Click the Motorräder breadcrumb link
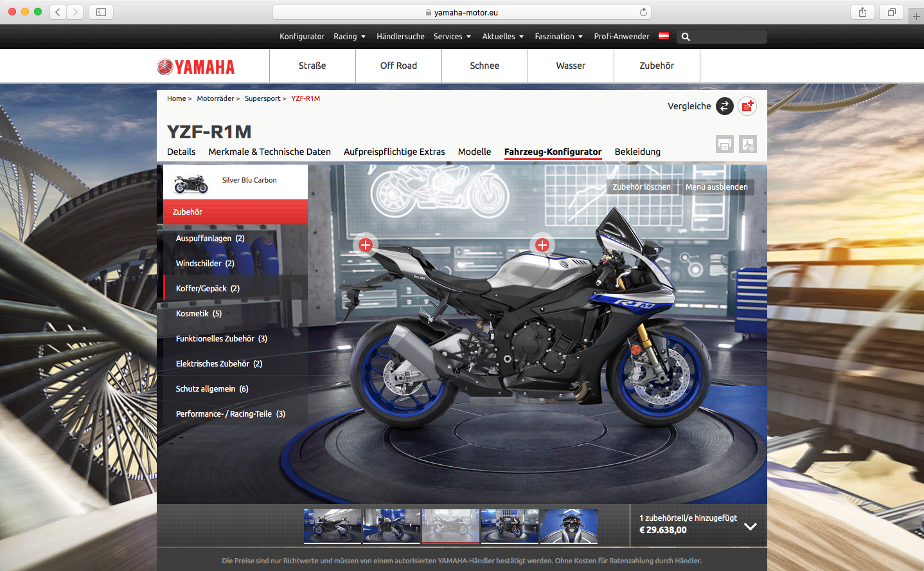Screen dimensions: 924x571 pos(215,98)
